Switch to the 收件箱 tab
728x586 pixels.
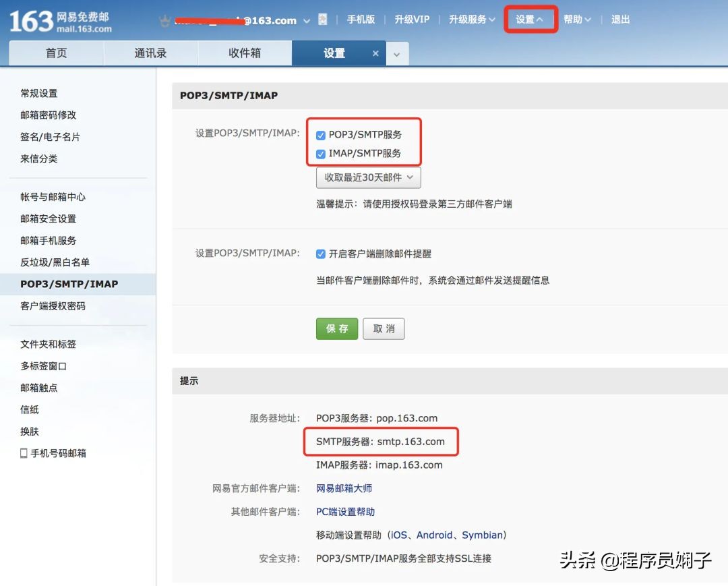tap(245, 53)
